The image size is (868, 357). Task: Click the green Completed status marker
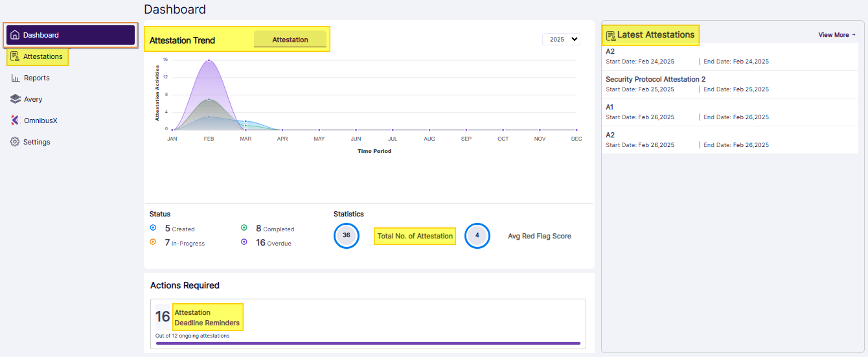tap(244, 227)
